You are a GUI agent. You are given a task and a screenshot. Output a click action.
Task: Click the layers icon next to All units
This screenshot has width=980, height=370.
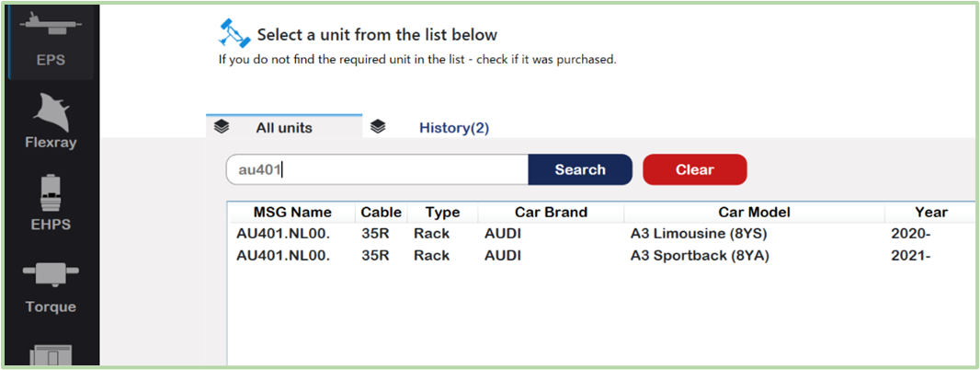pyautogui.click(x=222, y=127)
